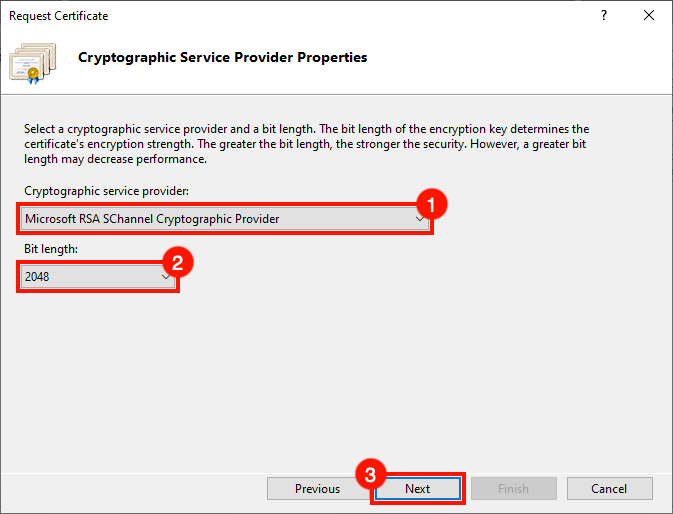
Task: Open the Cryptographic service provider combo box
Action: pos(222,218)
